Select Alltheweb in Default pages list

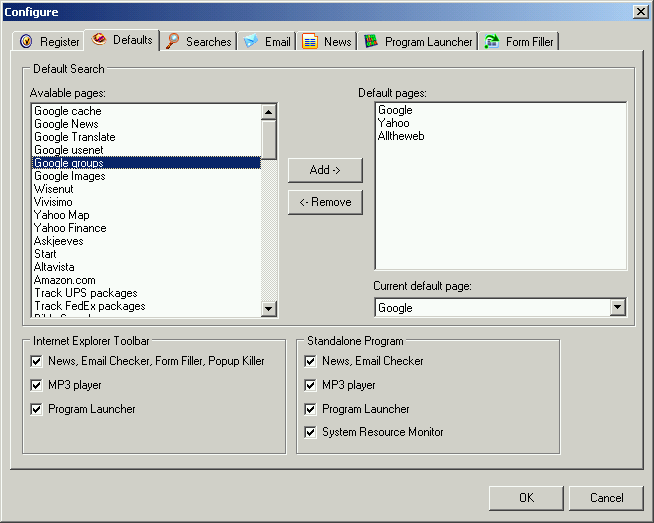501,136
